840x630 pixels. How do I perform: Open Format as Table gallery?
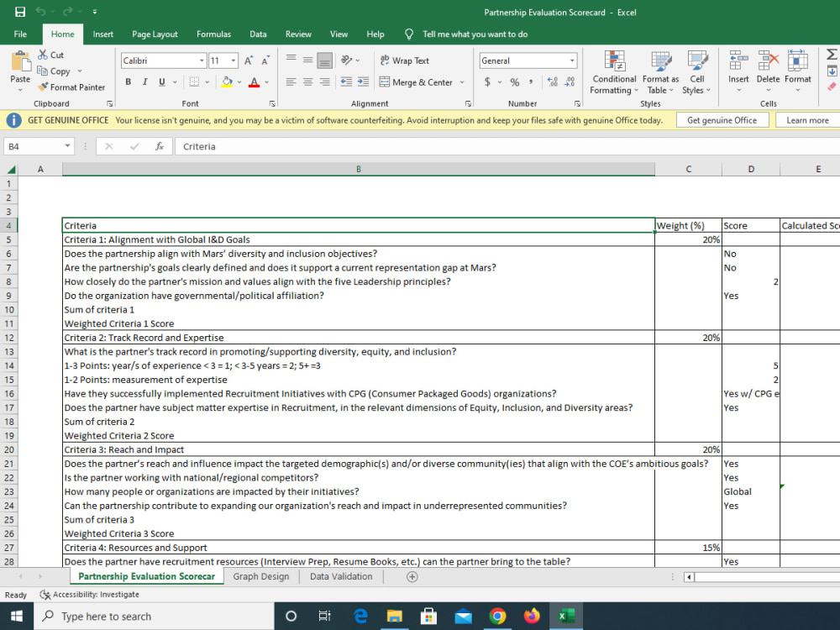coord(660,72)
